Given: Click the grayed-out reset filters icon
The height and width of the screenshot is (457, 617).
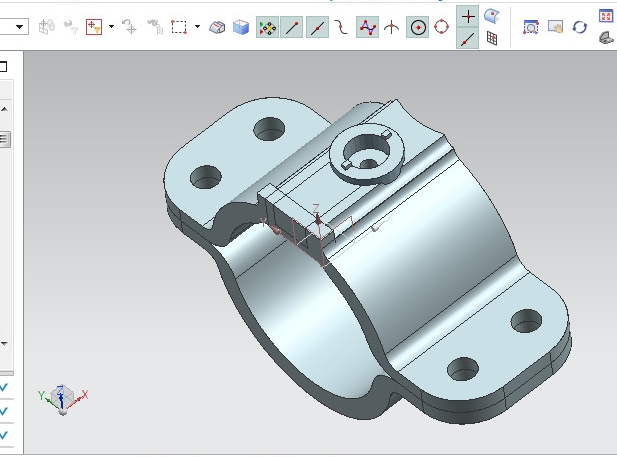Looking at the screenshot, I should (71, 27).
